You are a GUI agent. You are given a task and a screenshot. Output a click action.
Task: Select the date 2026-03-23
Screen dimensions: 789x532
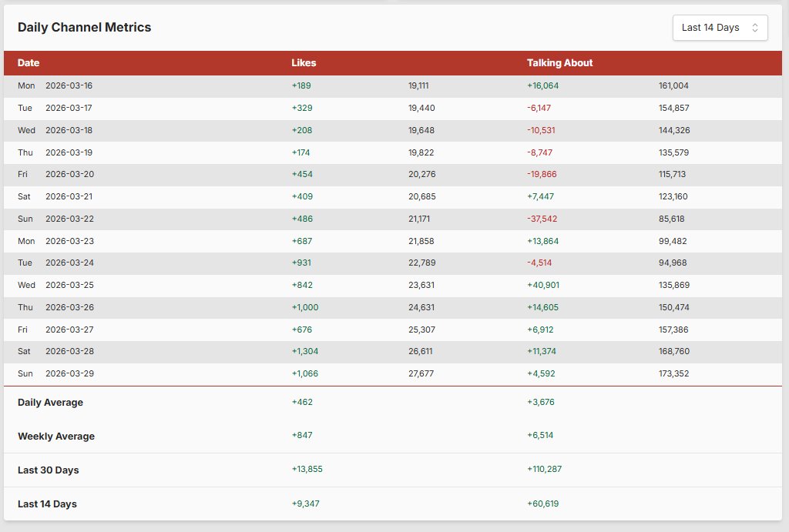(69, 241)
